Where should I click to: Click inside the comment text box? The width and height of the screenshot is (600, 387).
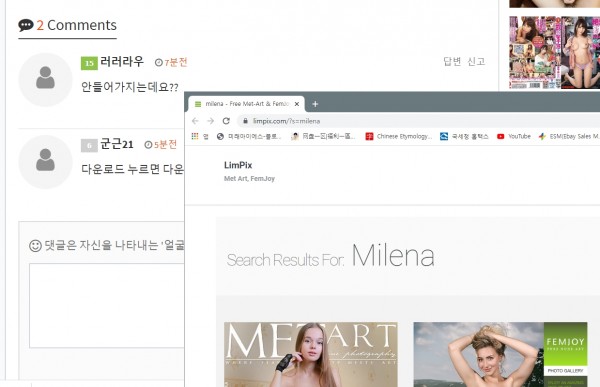click(107, 305)
